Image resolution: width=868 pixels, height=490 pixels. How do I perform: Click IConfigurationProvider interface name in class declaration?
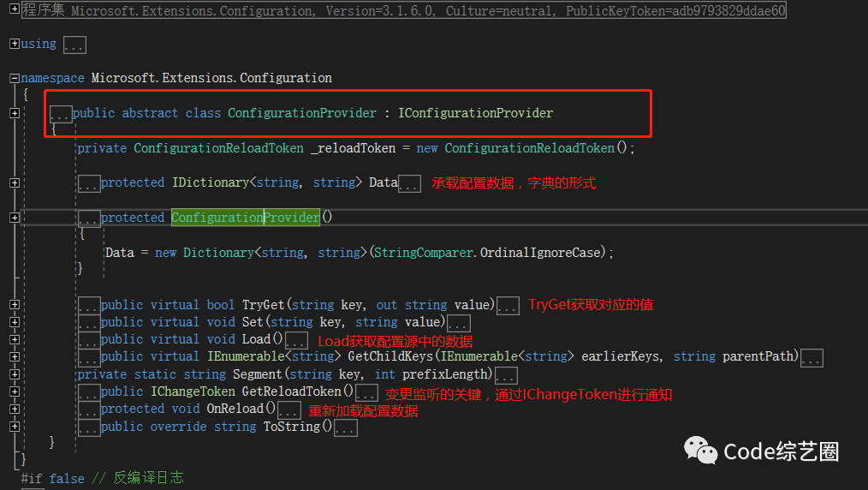(476, 113)
